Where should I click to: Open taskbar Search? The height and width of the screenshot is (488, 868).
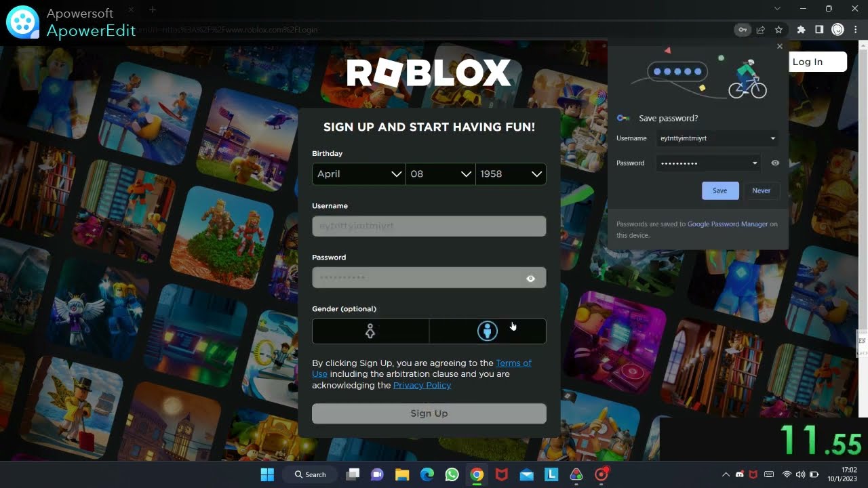coord(310,474)
